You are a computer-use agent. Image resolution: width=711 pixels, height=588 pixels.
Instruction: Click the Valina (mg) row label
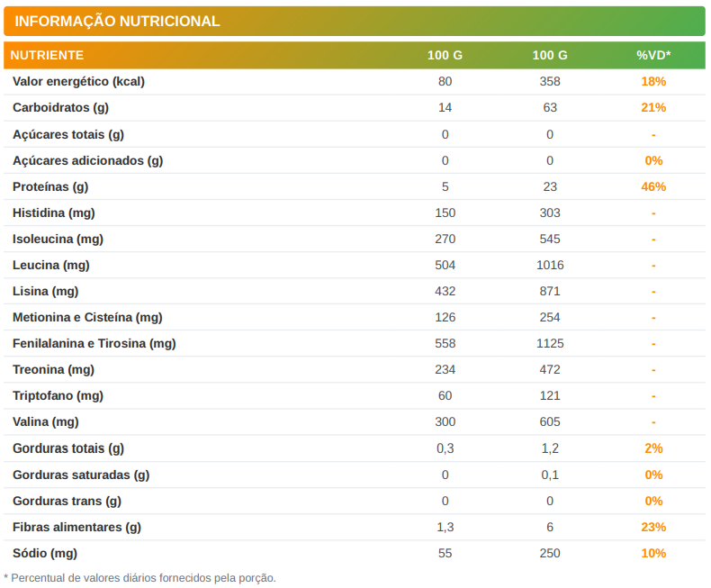(46, 421)
